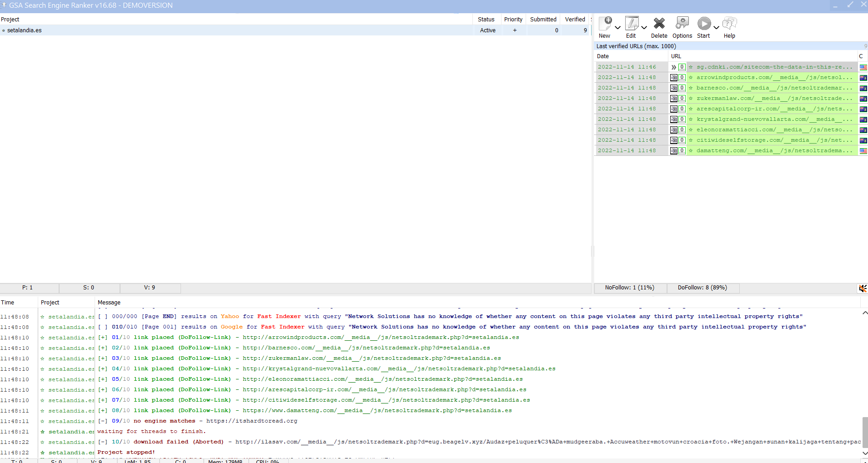Toggle the sound mute speaker icon
Image resolution: width=868 pixels, height=463 pixels.
point(863,288)
